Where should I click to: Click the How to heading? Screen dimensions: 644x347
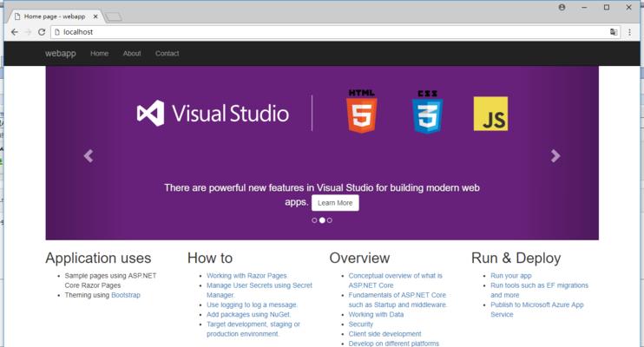[x=210, y=258]
